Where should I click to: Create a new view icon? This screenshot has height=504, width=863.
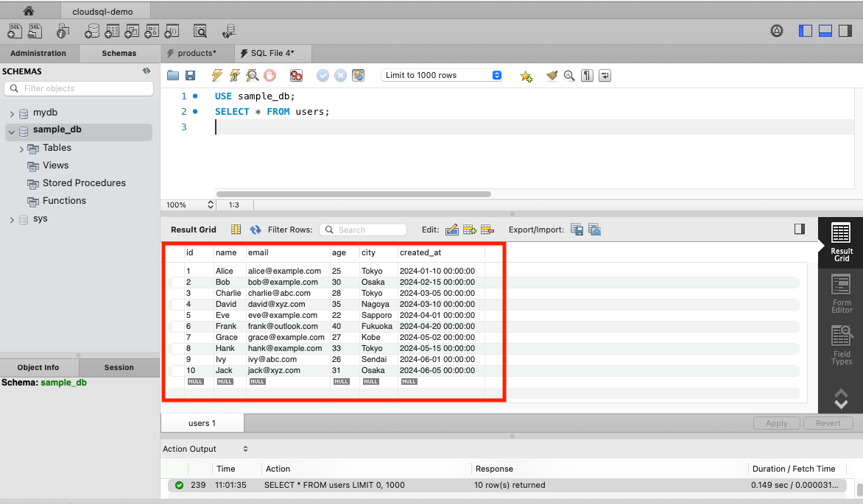click(132, 32)
